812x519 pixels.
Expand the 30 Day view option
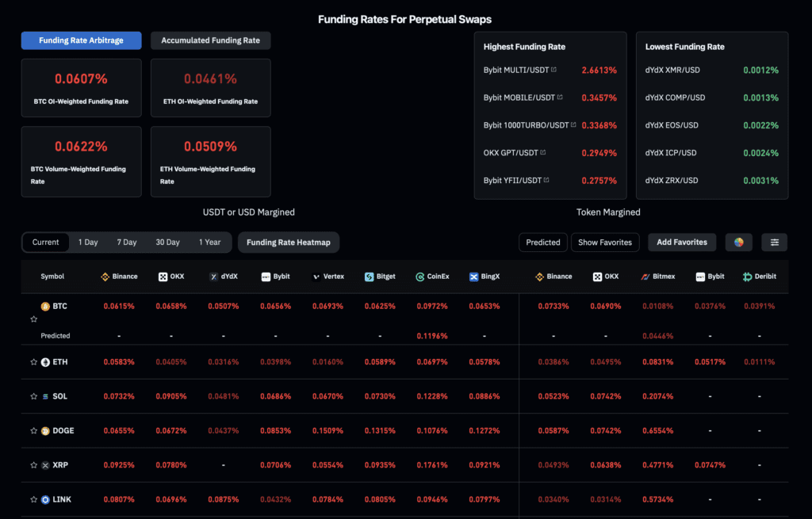(x=167, y=242)
